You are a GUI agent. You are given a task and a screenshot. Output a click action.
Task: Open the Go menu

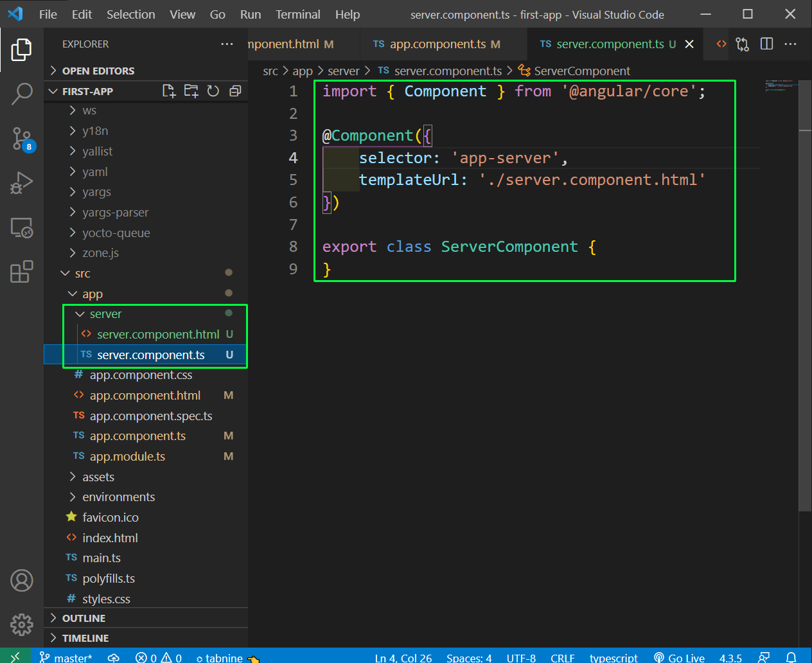(x=218, y=14)
